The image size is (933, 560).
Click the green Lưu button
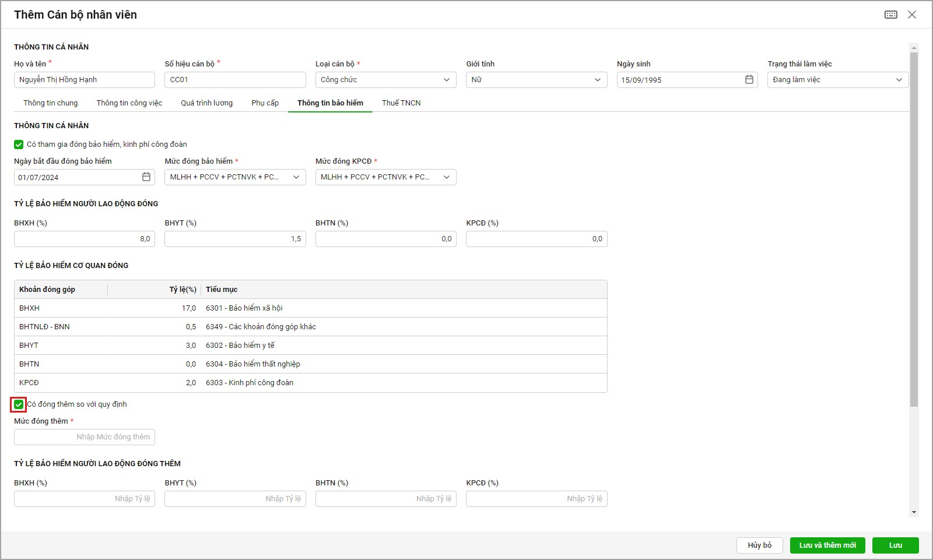coord(895,545)
